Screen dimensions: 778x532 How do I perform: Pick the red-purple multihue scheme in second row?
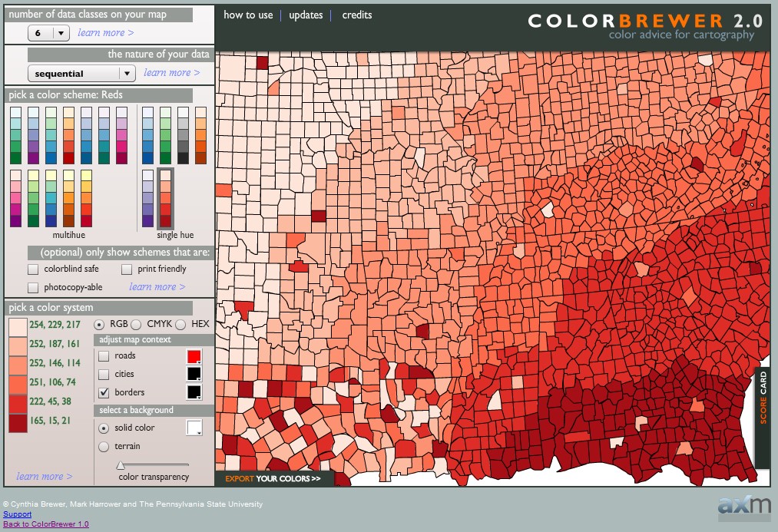coord(15,198)
